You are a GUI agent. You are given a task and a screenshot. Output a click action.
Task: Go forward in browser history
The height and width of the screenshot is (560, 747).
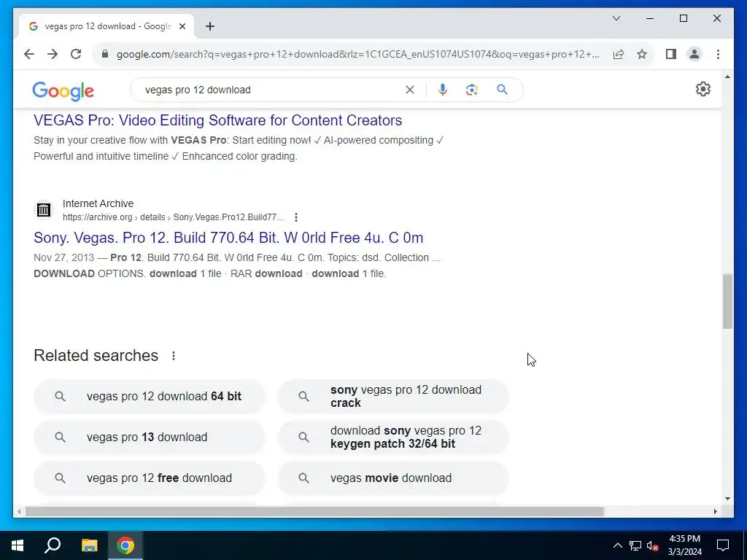[53, 54]
